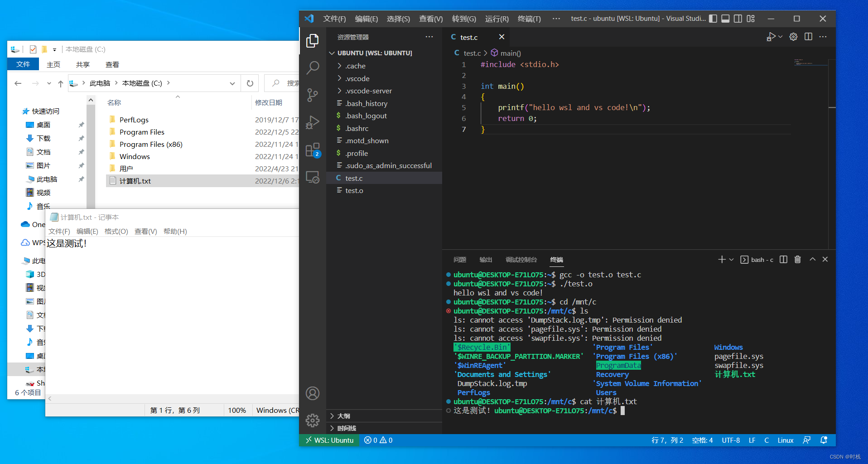The image size is (868, 464).
Task: Open the Source Control view
Action: coord(312,95)
